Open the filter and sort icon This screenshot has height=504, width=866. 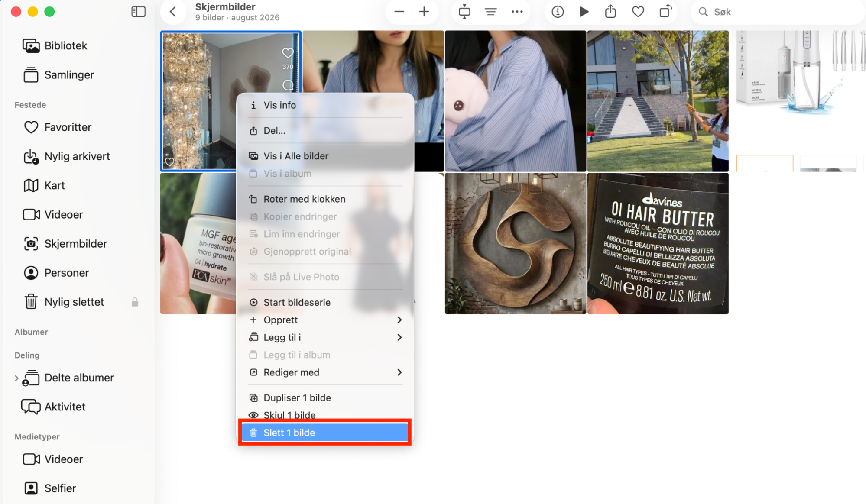point(490,12)
